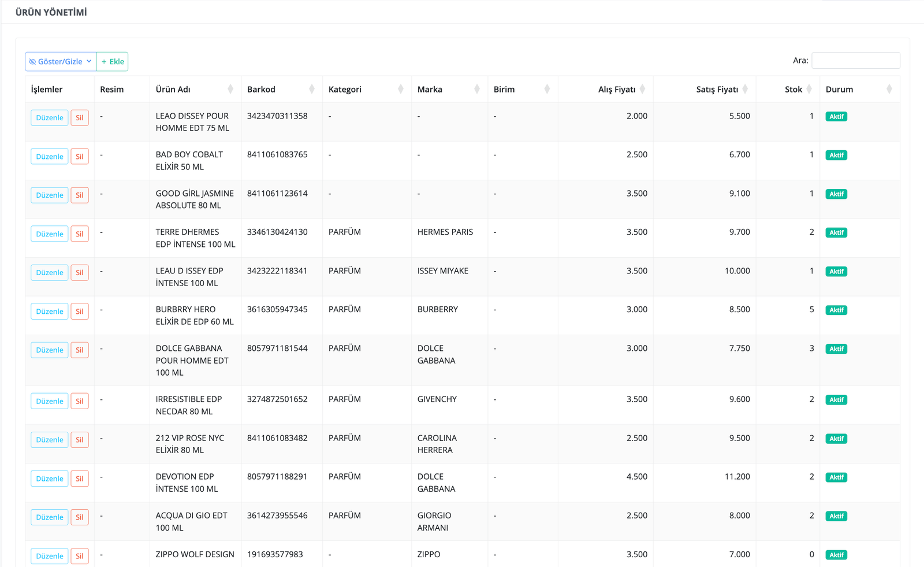Click Düzenle for BAD BOY COBALT ELİXİR

click(x=50, y=157)
